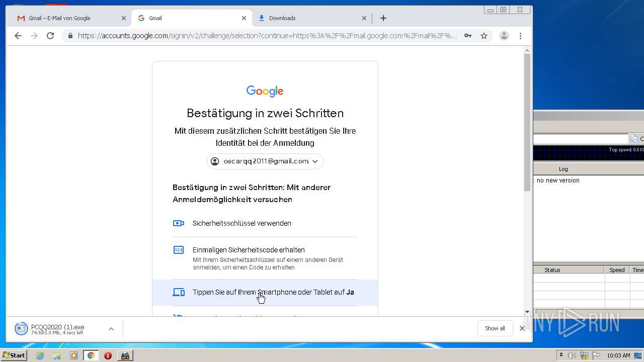The width and height of the screenshot is (644, 362).
Task: Close the Gmail sign-in tab
Action: (x=244, y=18)
